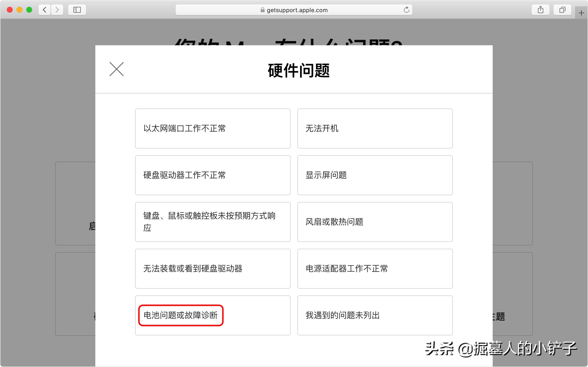The height and width of the screenshot is (367, 588).
Task: Click the forward navigation arrow
Action: (57, 10)
